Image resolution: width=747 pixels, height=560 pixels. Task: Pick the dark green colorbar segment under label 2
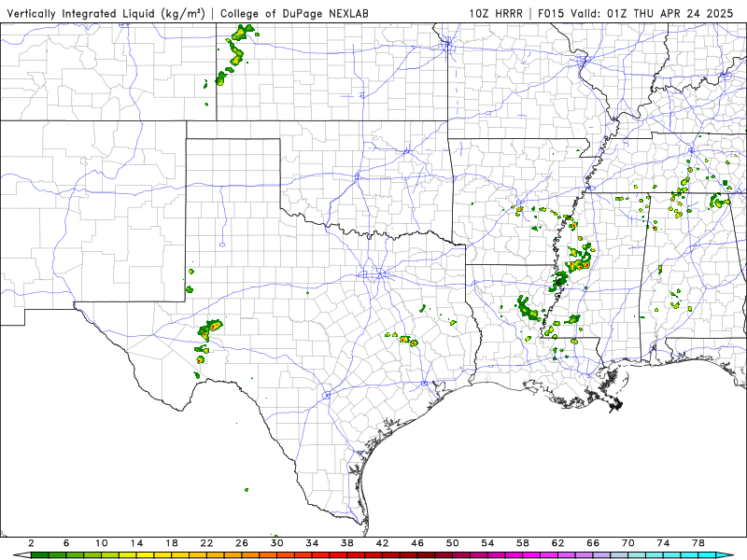pyautogui.click(x=39, y=555)
